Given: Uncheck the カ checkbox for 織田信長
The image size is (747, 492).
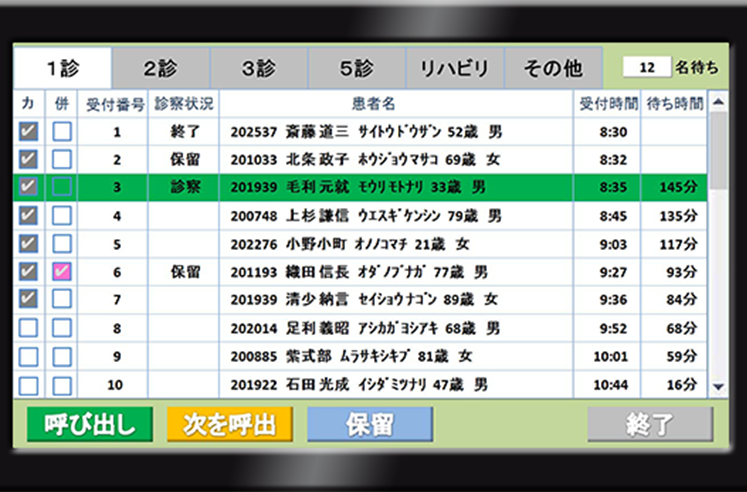Looking at the screenshot, I should tap(28, 271).
